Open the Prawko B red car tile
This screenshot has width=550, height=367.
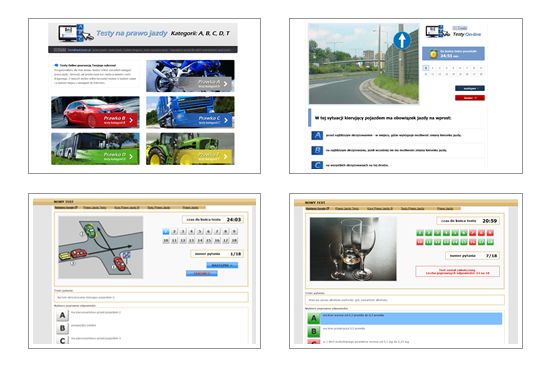pos(95,112)
